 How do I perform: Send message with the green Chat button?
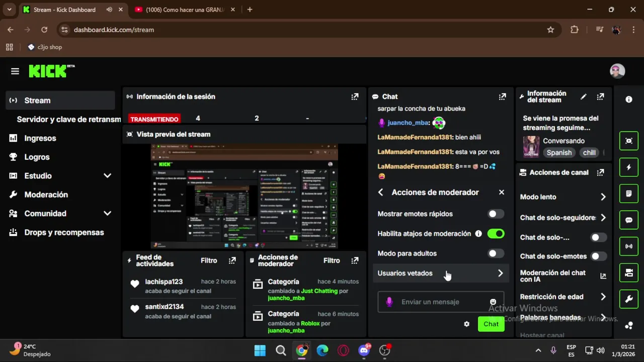(491, 324)
